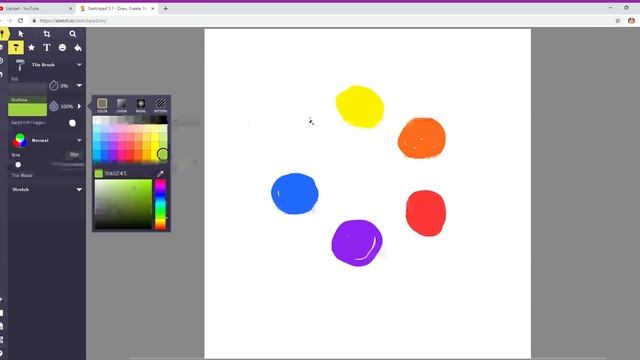Switch to the Color fill tab
The width and height of the screenshot is (640, 360).
102,105
